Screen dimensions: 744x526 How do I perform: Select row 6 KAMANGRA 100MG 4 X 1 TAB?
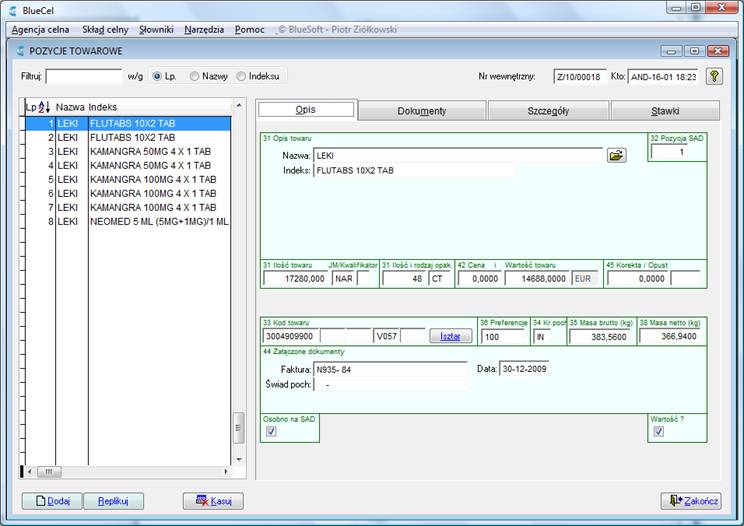[x=128, y=194]
